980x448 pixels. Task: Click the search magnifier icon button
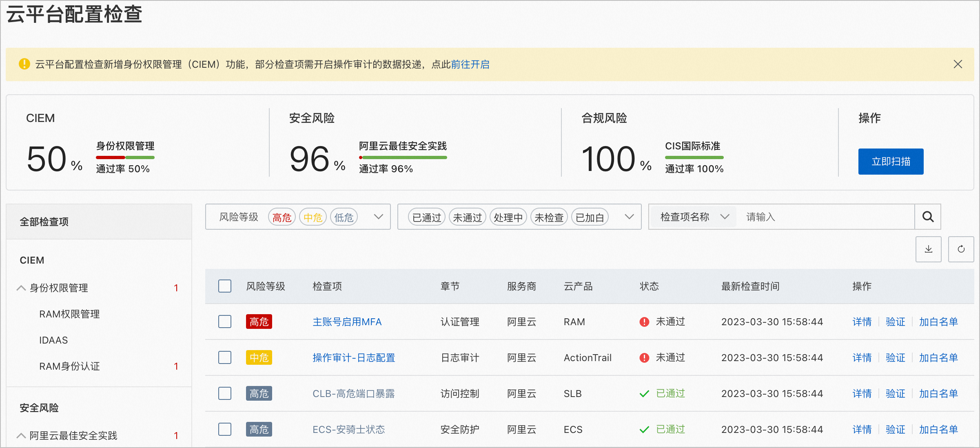click(x=928, y=217)
